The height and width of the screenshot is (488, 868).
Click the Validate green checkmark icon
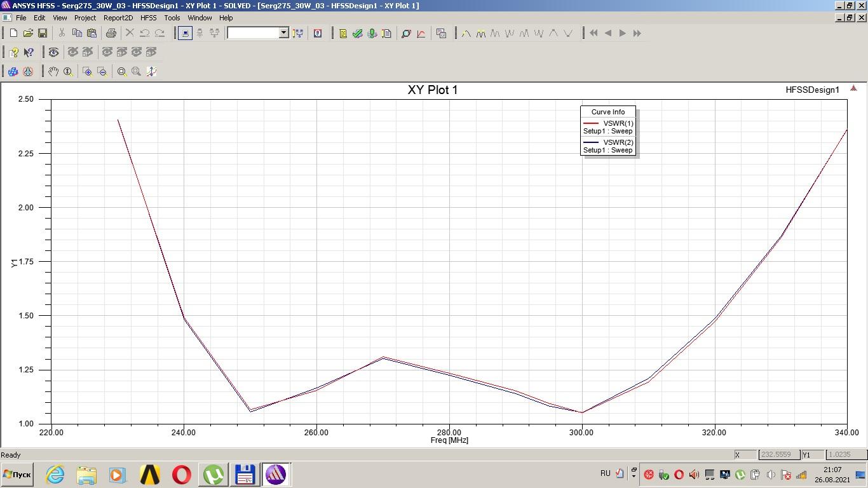[358, 33]
